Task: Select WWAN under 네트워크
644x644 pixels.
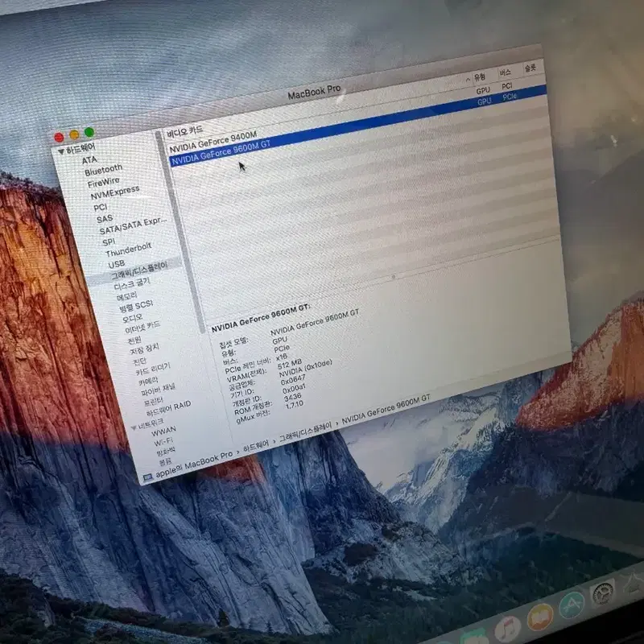Action: tap(164, 431)
